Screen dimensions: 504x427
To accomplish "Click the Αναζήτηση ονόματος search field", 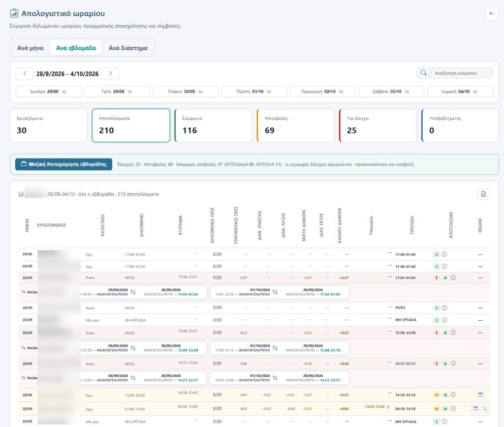I will tap(461, 73).
